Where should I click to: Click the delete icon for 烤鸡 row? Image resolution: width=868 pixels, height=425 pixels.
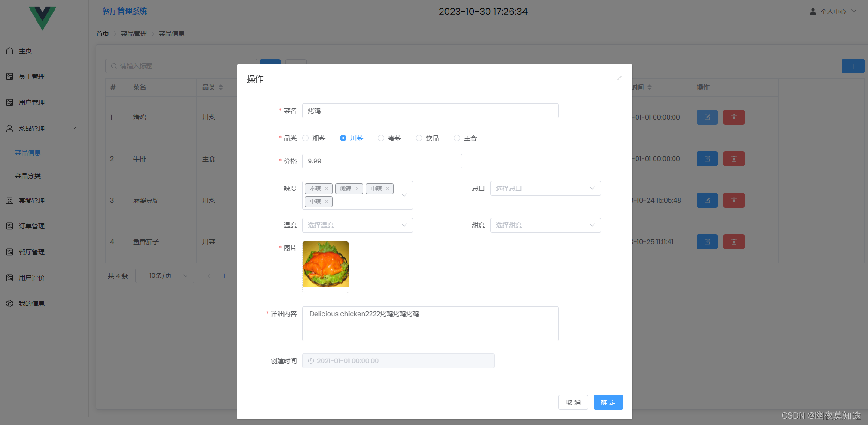pos(734,117)
